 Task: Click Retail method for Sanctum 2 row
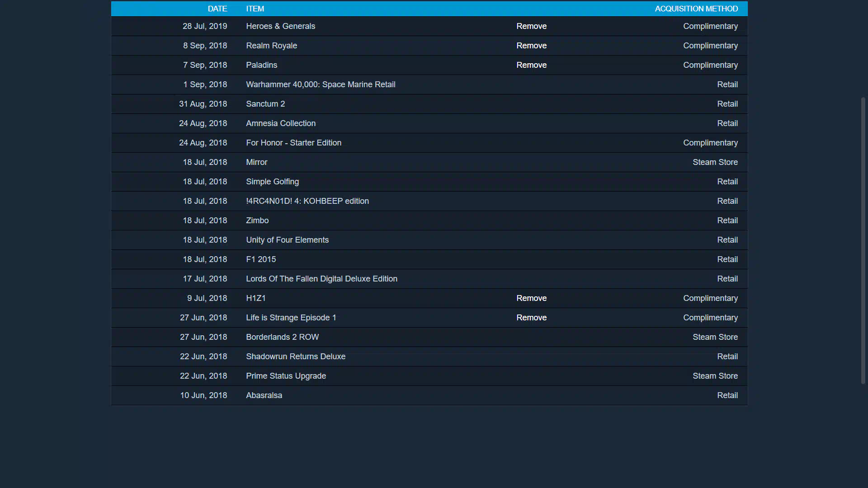point(727,104)
